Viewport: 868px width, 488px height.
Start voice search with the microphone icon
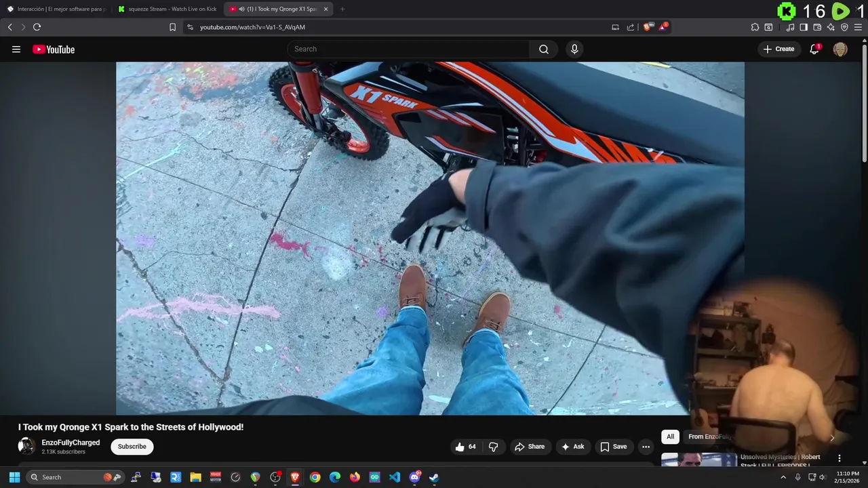pos(574,49)
